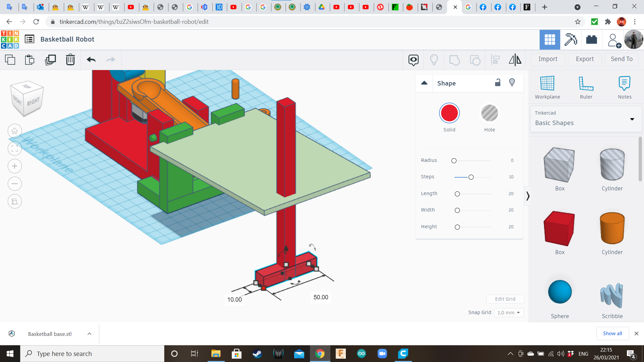
Task: Collapse the Shape panel
Action: (x=424, y=83)
